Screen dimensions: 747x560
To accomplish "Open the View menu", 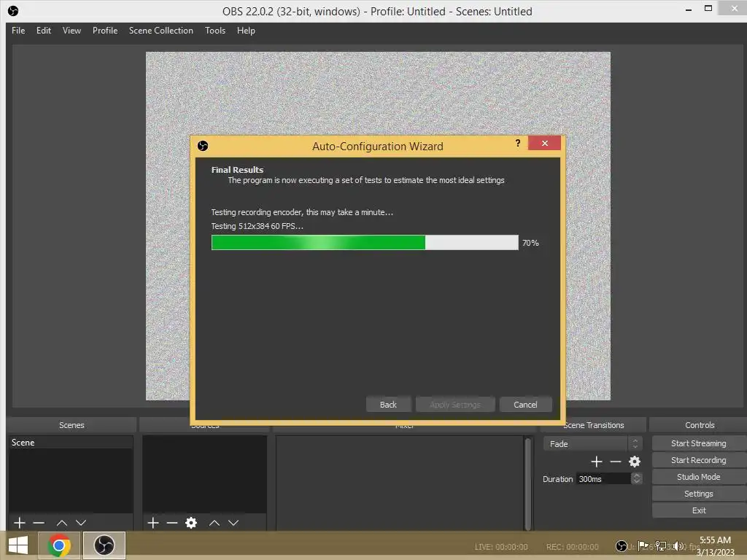I will click(71, 31).
